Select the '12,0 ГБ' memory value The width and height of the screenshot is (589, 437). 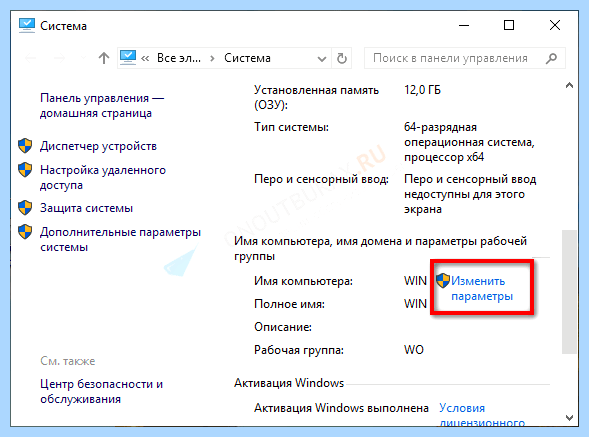pos(422,90)
